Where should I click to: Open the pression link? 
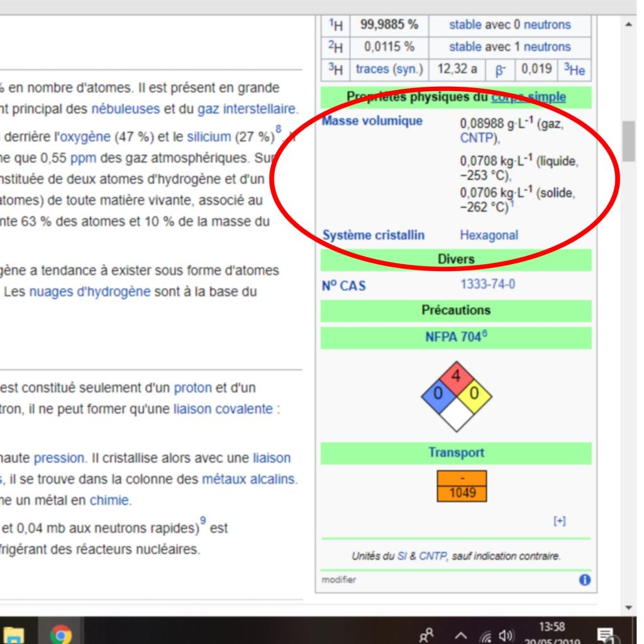tap(58, 458)
